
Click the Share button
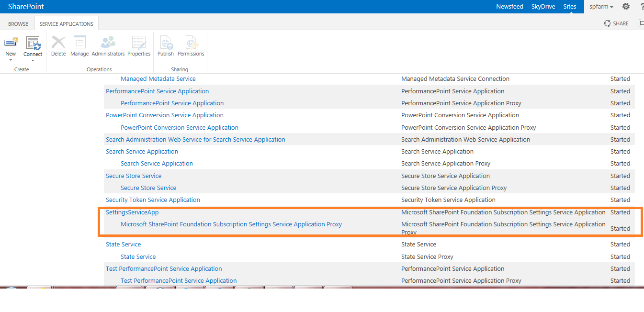tap(616, 23)
